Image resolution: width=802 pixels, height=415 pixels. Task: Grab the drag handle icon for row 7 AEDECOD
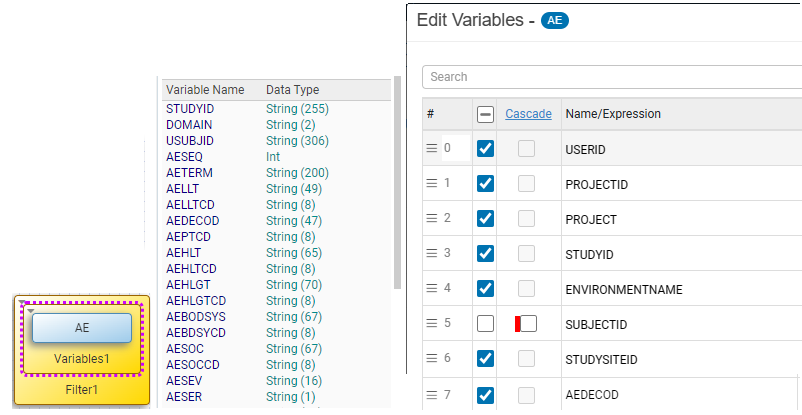tap(432, 395)
